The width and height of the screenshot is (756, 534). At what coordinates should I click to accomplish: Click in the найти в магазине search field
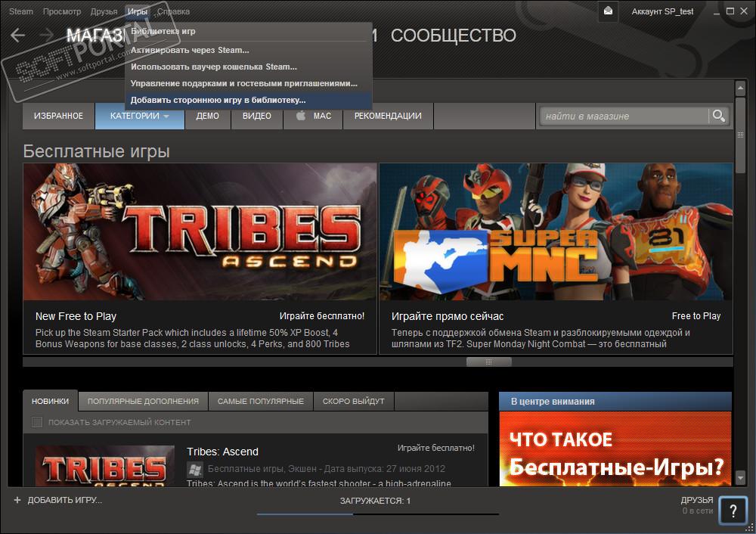pyautogui.click(x=624, y=116)
